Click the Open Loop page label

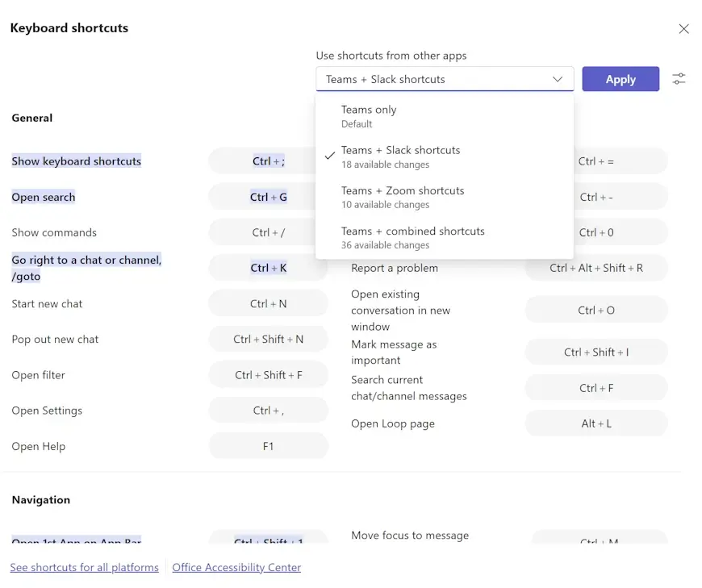(393, 423)
